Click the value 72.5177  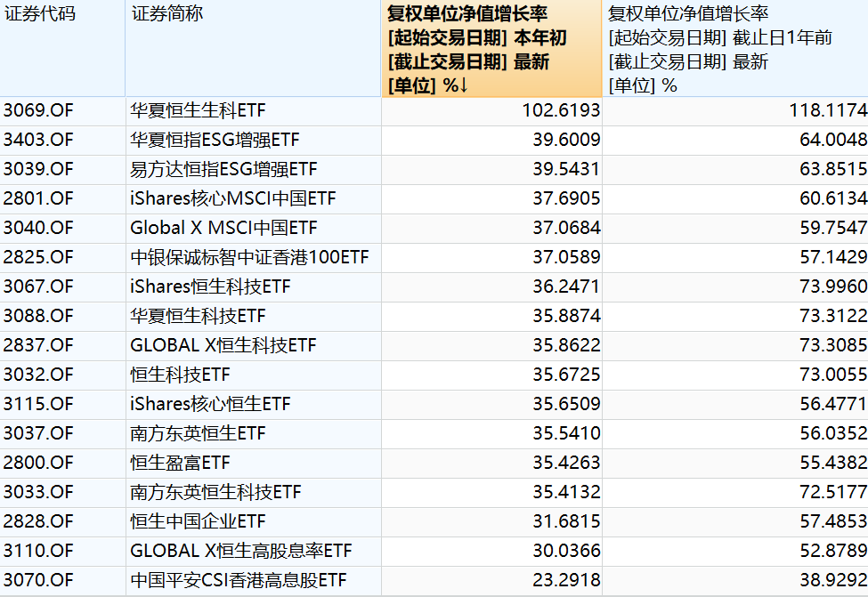pyautogui.click(x=833, y=492)
